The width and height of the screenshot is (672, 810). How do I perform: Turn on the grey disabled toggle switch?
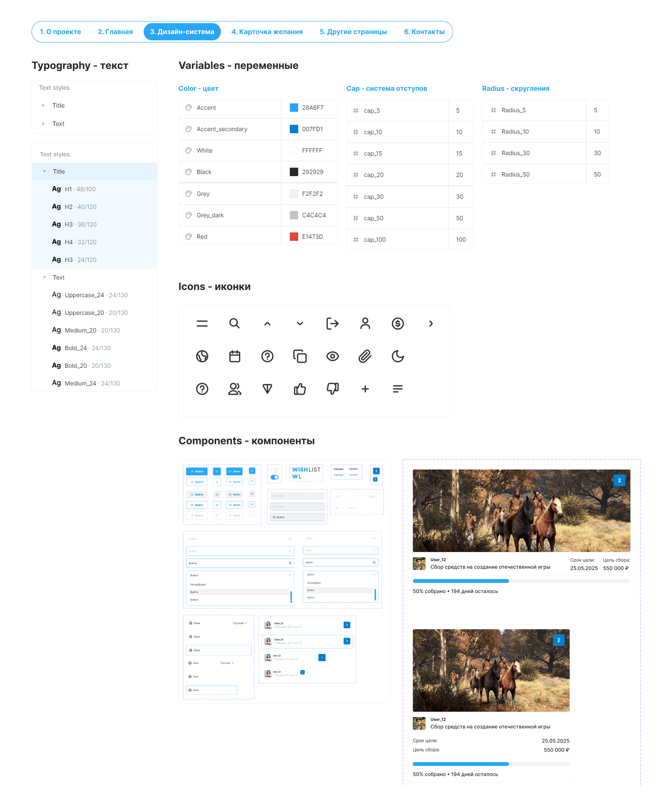(274, 470)
